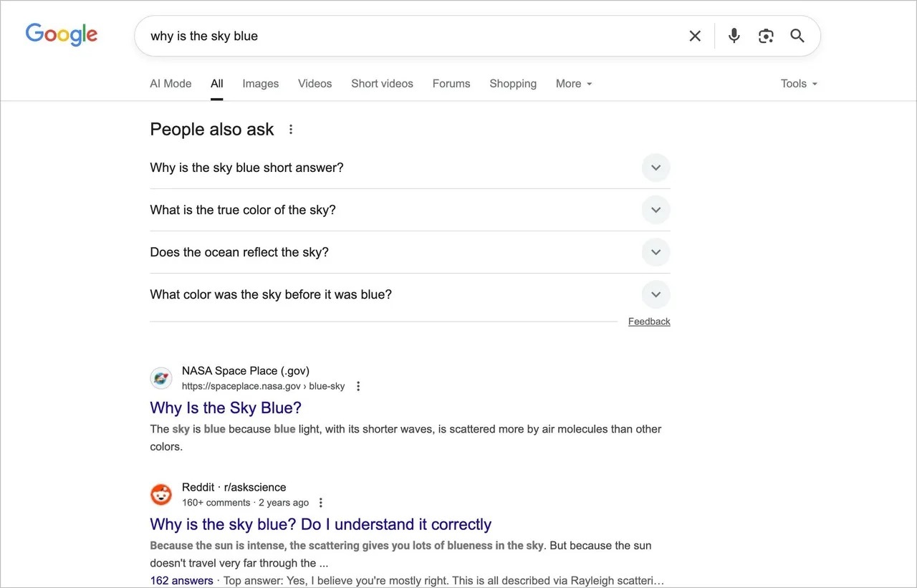The image size is (917, 588).
Task: Open the 162 answers link
Action: pyautogui.click(x=181, y=580)
